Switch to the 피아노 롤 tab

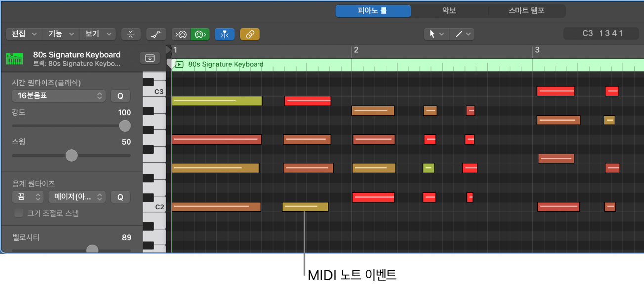[373, 11]
